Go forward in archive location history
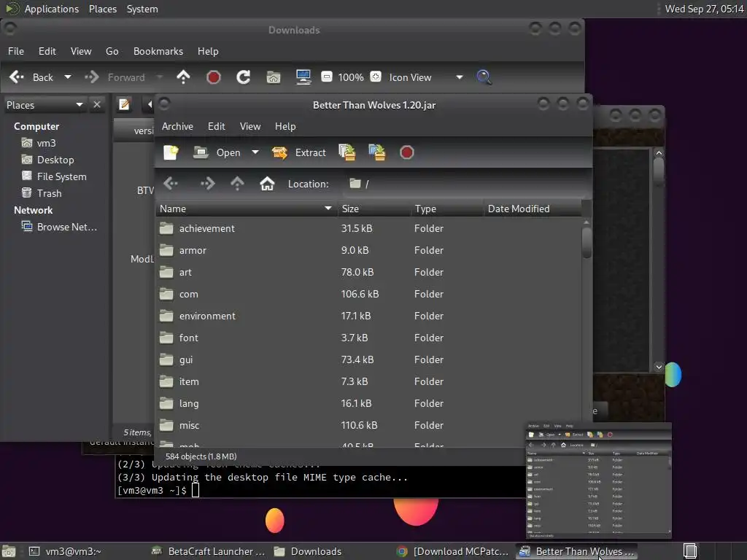Image resolution: width=747 pixels, height=560 pixels. coord(207,183)
